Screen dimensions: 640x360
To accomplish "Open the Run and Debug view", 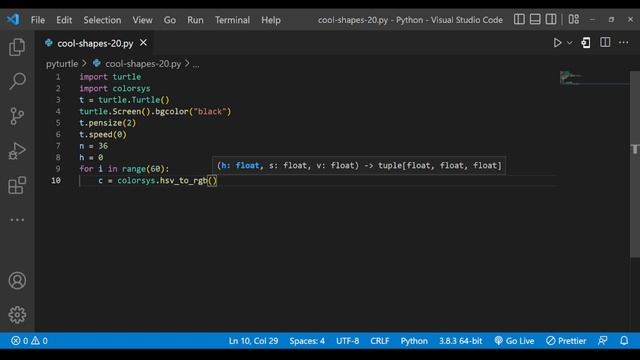I will click(x=17, y=151).
